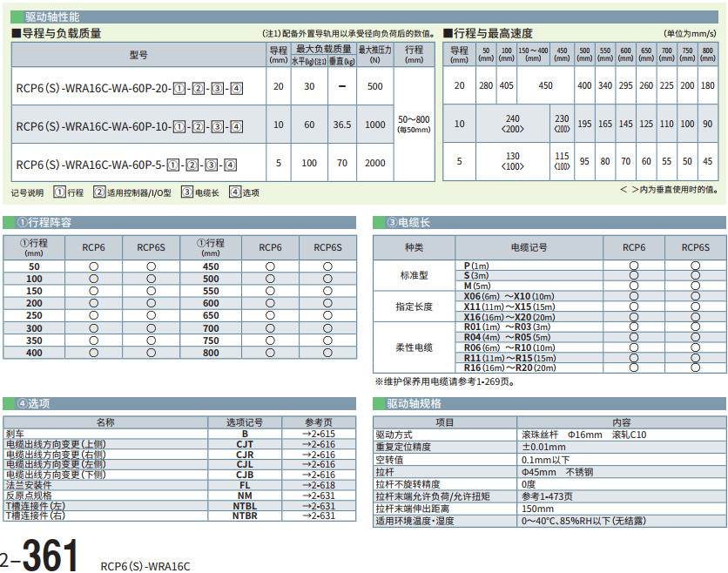
Task: Click the (单位为mm/s) unit note
Action: click(x=690, y=33)
